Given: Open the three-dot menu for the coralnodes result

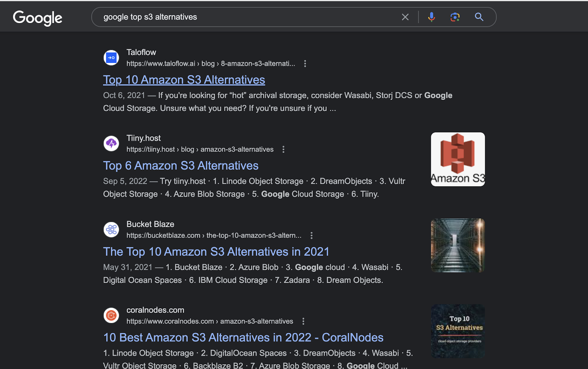Looking at the screenshot, I should point(303,321).
